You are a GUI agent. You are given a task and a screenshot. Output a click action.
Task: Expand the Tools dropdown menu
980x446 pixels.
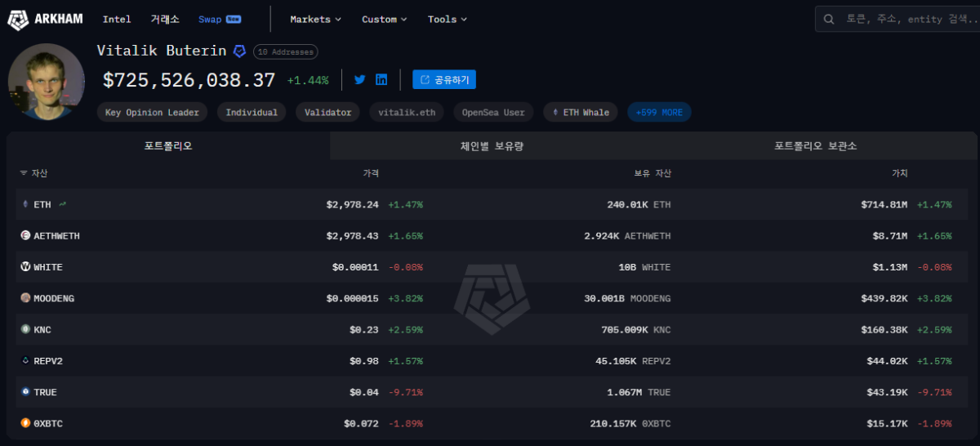click(448, 19)
